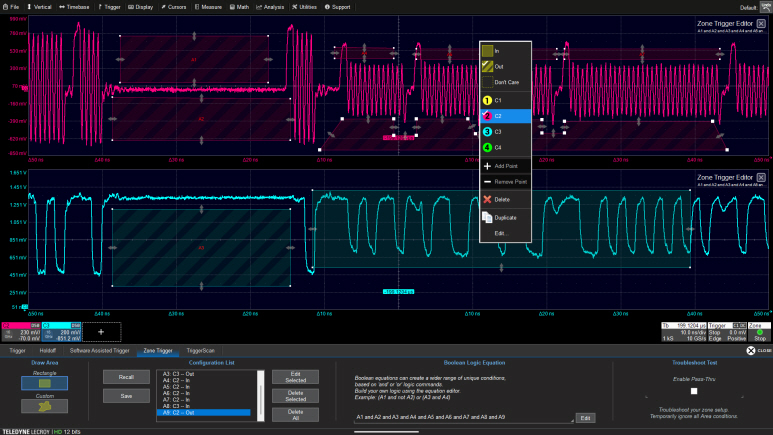The width and height of the screenshot is (773, 435).
Task: Open the Analysis menu
Action: pyautogui.click(x=270, y=7)
